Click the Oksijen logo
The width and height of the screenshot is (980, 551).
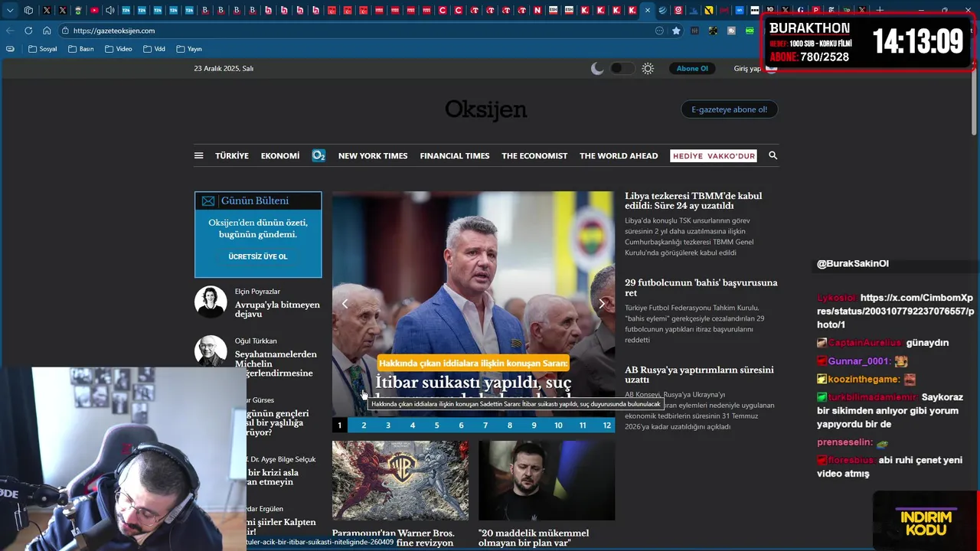486,109
